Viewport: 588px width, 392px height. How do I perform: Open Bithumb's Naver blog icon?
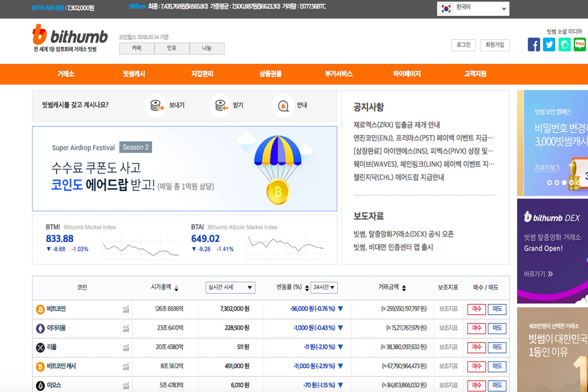click(579, 45)
